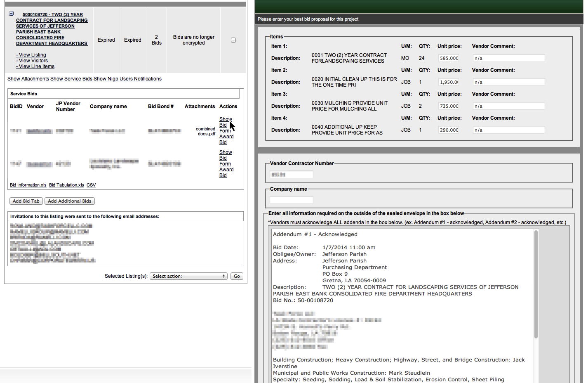Click Item 1 vendor comment field

[x=508, y=58]
